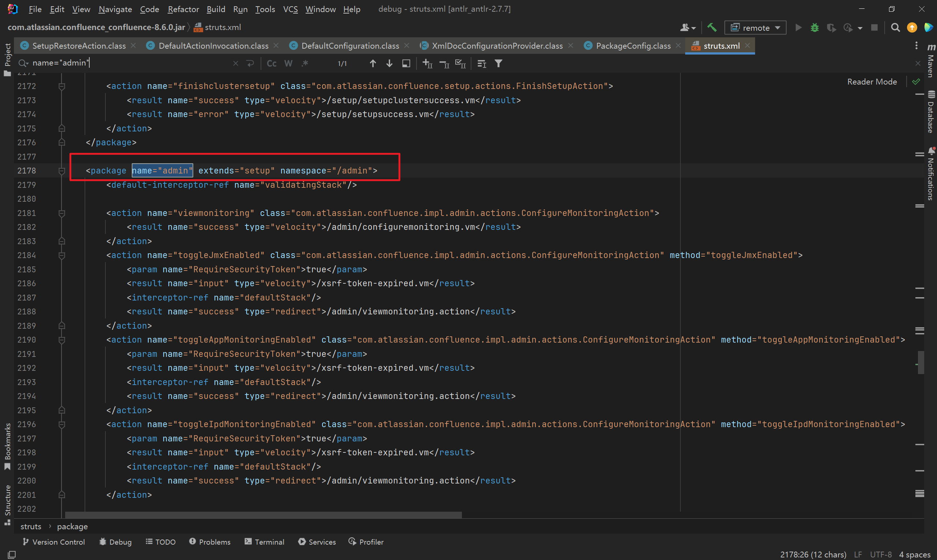Screen dimensions: 937x560
Task: Collapse the package admin fold at line 2178
Action: point(62,171)
